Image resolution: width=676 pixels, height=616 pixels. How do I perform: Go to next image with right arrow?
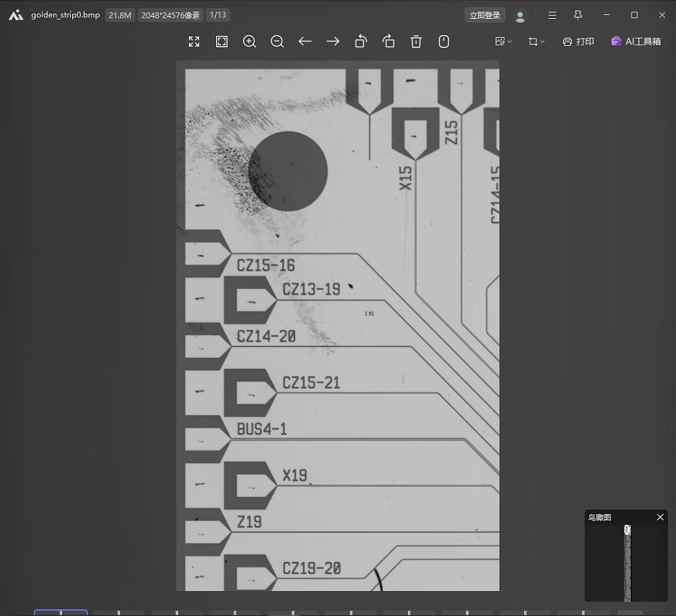333,42
